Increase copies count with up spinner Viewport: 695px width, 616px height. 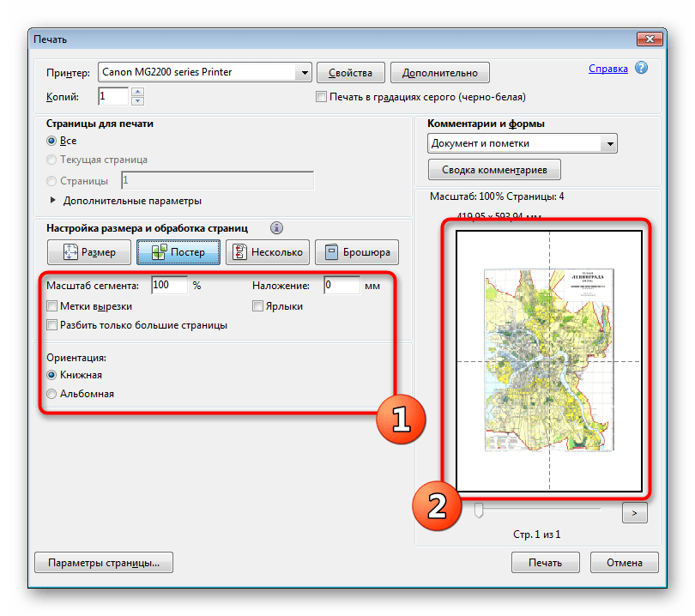tap(138, 93)
